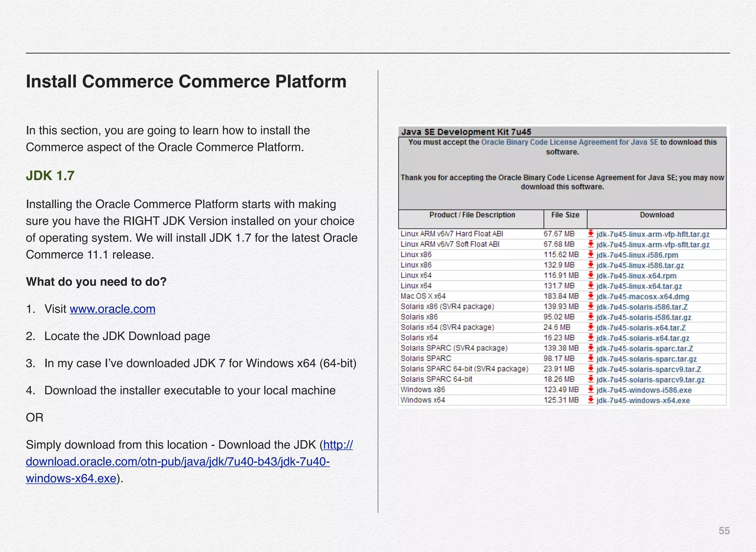Viewport: 756px width, 552px height.
Task: Click download icon beside jdk-7u45-windows-x64.exe
Action: pos(591,400)
